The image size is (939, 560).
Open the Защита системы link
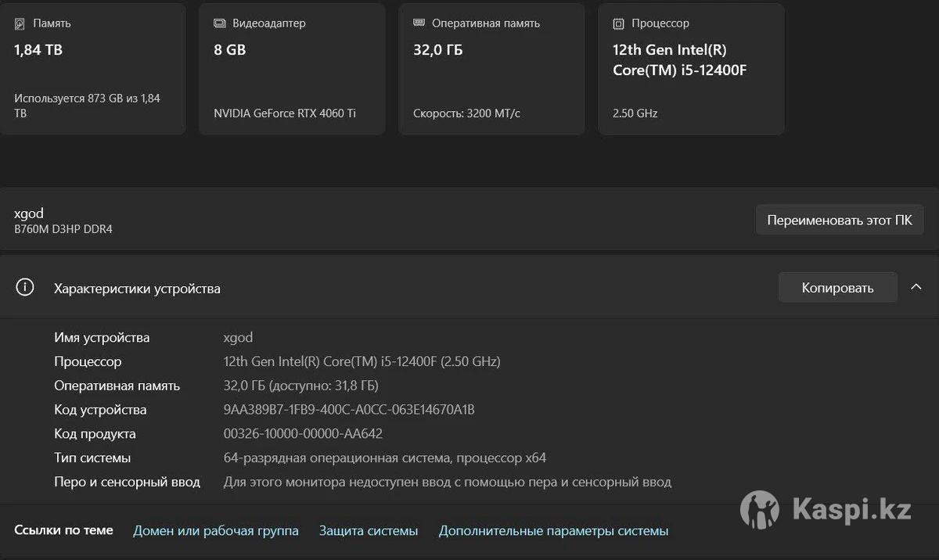pyautogui.click(x=369, y=531)
